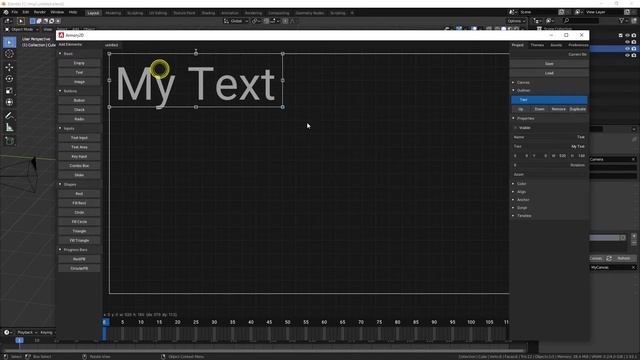The width and height of the screenshot is (640, 360).
Task: Switch to the Themes tab
Action: pyautogui.click(x=537, y=45)
